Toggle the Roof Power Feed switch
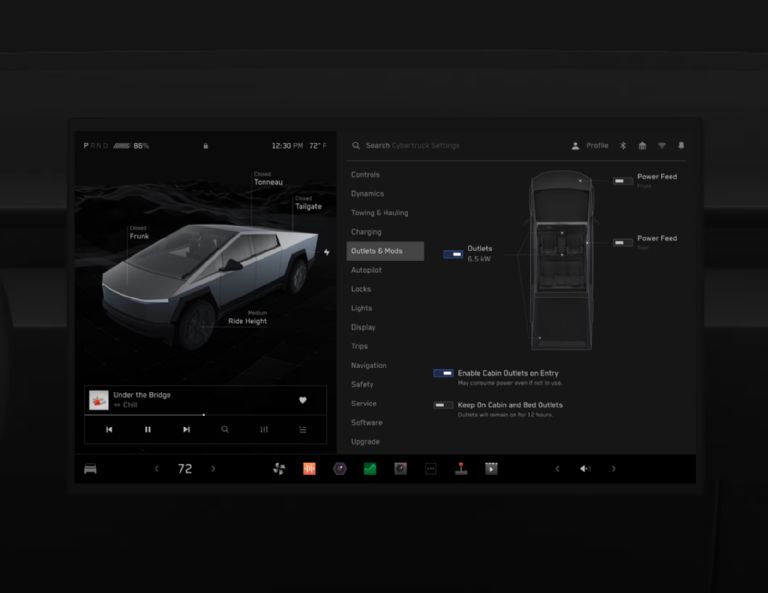 (x=623, y=242)
